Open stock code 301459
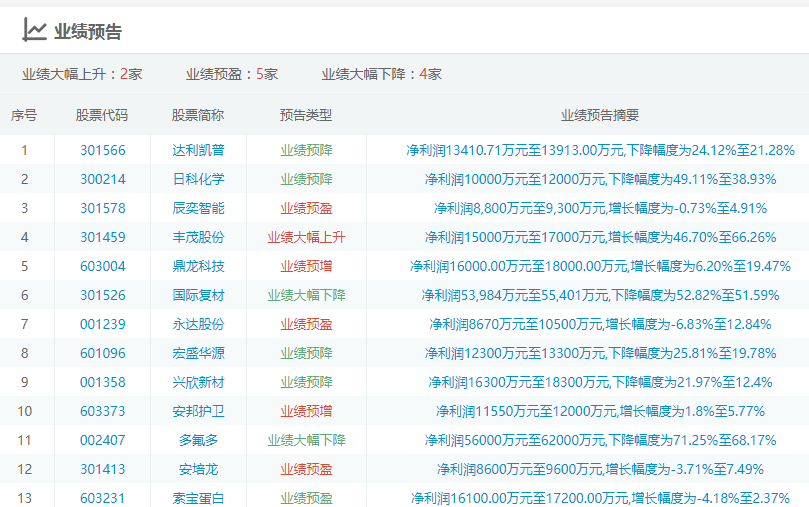Screen dimensions: 809x507 click(103, 237)
